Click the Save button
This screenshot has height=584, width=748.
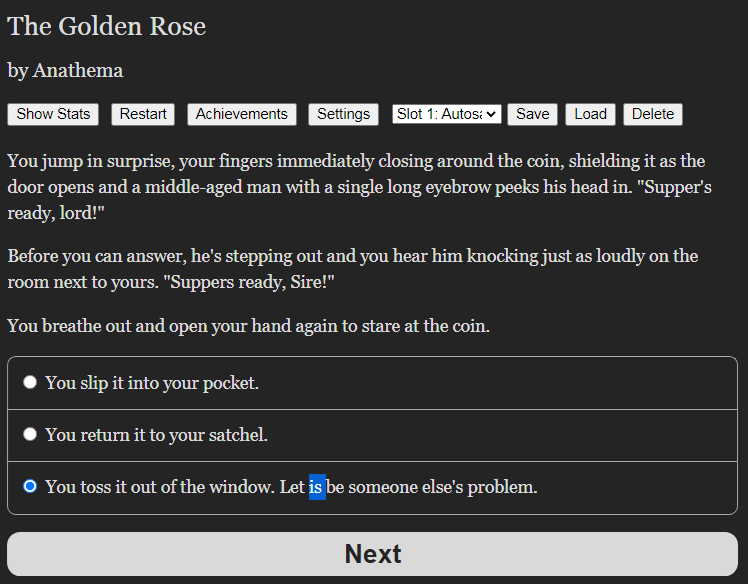pyautogui.click(x=532, y=115)
